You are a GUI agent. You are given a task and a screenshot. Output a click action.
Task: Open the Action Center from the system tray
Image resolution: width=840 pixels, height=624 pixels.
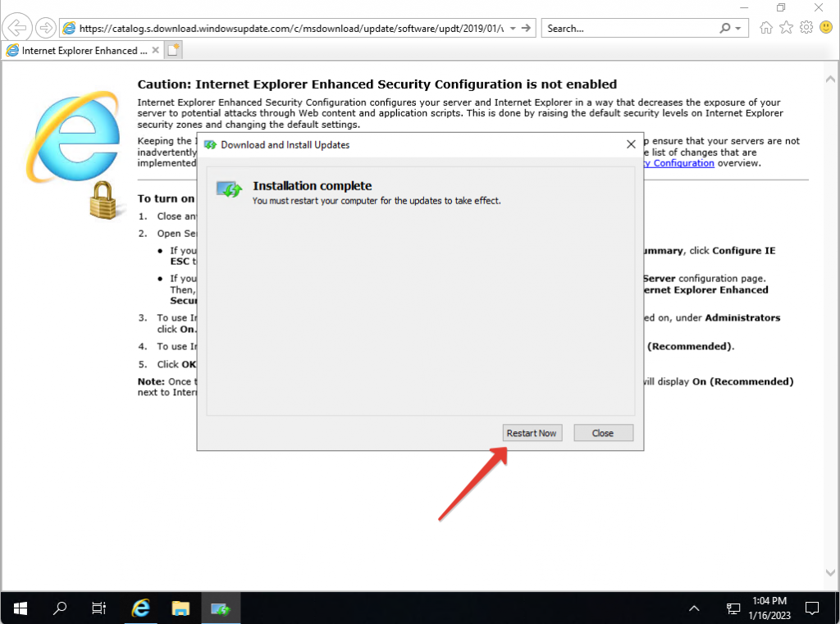[811, 608]
